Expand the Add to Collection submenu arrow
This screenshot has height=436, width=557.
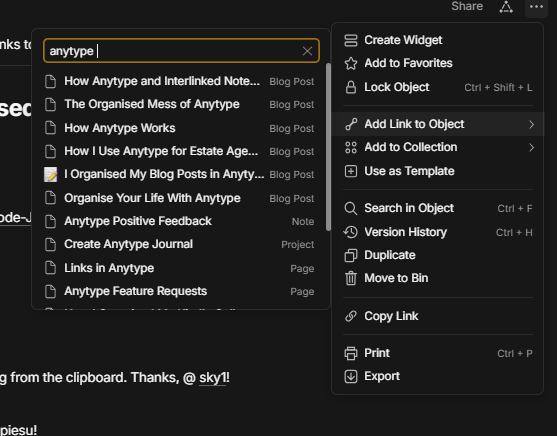tap(531, 147)
